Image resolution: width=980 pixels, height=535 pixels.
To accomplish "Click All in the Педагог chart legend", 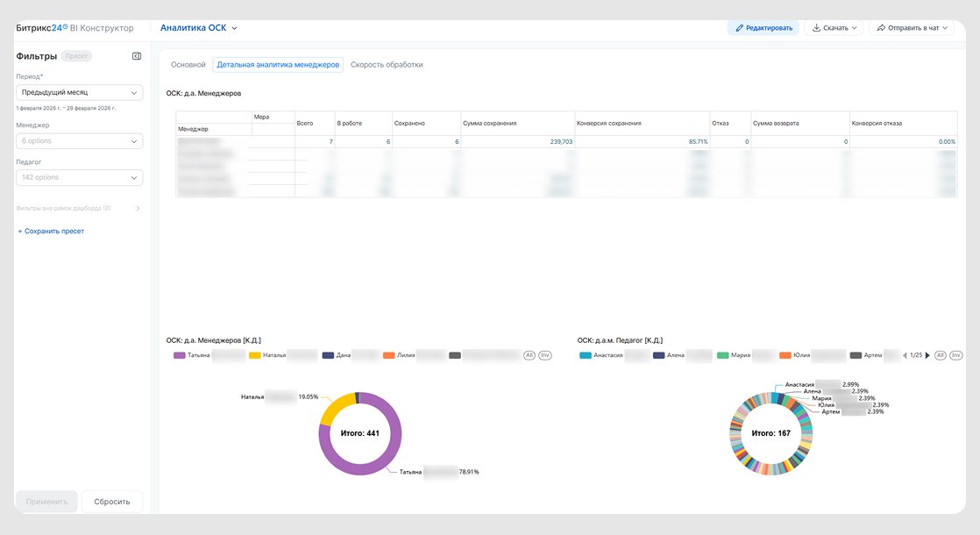I will click(940, 355).
